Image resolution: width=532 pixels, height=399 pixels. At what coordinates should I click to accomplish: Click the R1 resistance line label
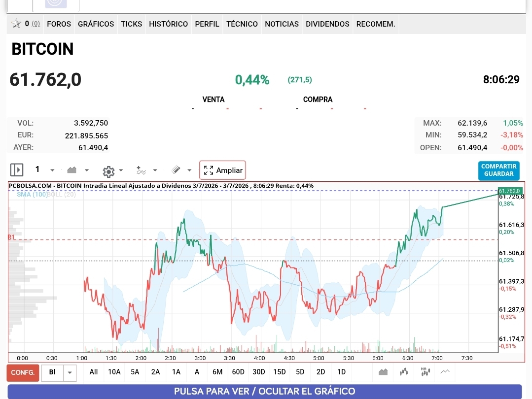click(x=11, y=237)
